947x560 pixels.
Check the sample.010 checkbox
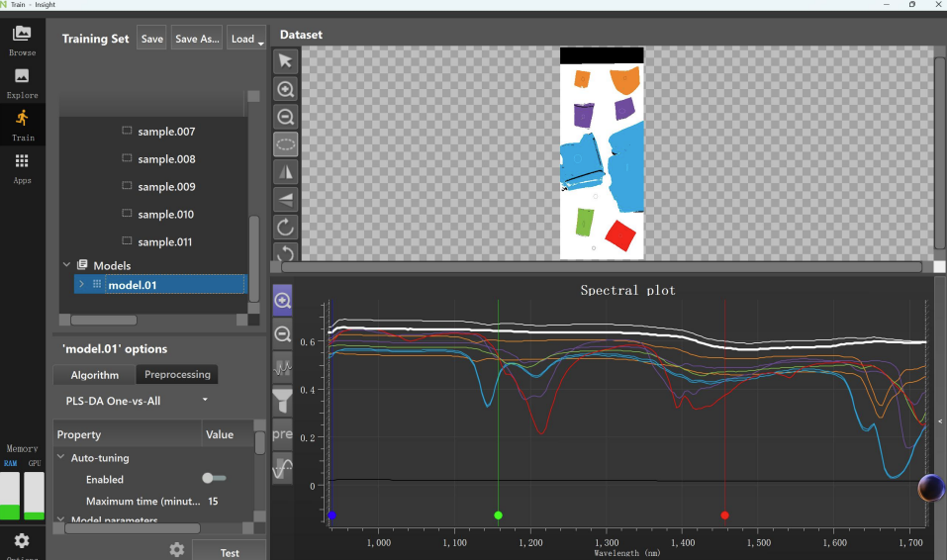point(127,214)
